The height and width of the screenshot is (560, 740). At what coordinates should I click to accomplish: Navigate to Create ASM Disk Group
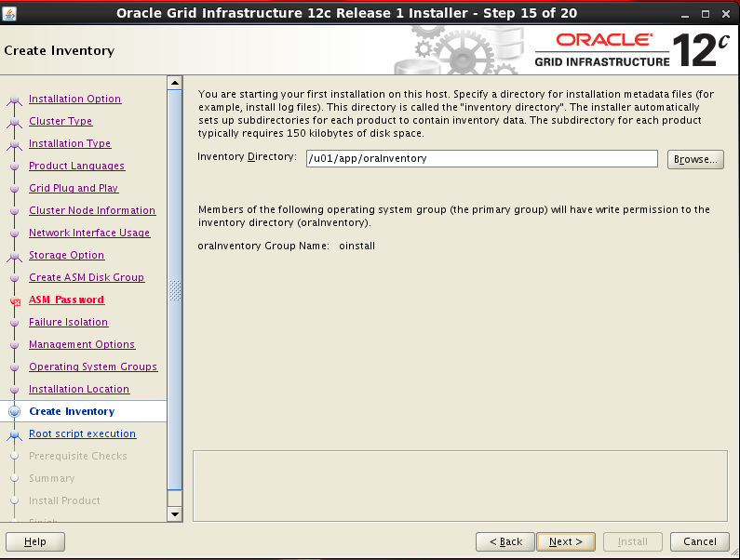click(x=87, y=277)
